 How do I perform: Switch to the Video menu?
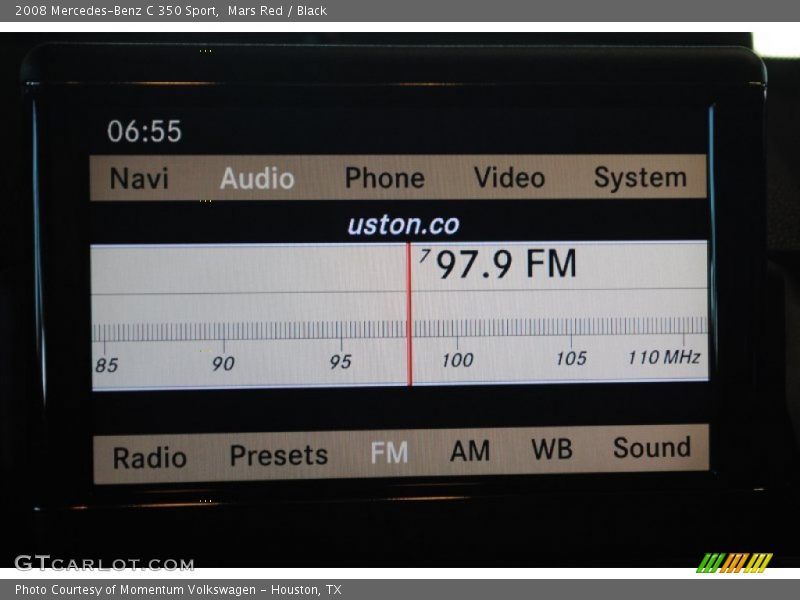click(x=509, y=178)
